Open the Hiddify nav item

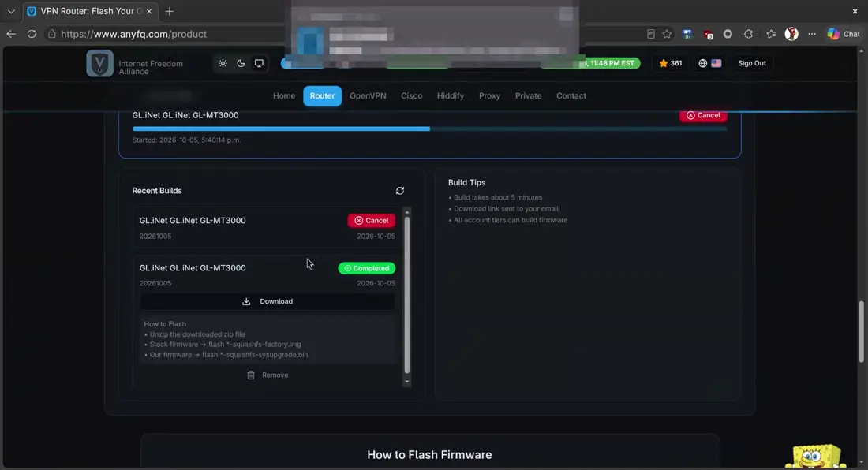point(450,95)
